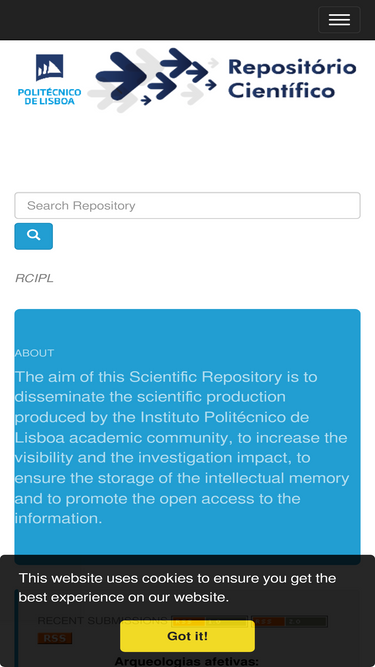375x667 pixels.
Task: Click the magnifier search button
Action: (x=34, y=236)
